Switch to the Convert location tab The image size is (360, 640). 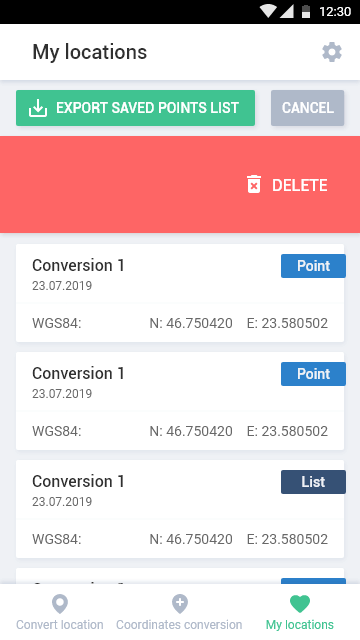click(x=60, y=611)
